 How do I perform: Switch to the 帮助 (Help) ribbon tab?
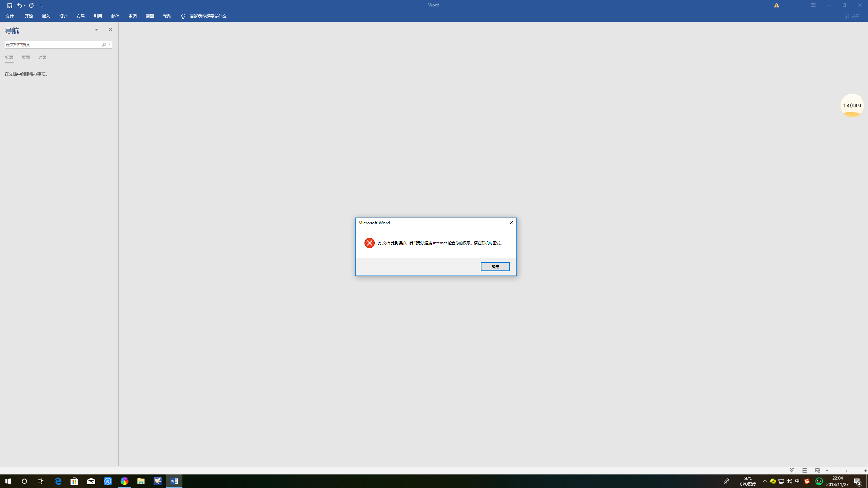167,16
